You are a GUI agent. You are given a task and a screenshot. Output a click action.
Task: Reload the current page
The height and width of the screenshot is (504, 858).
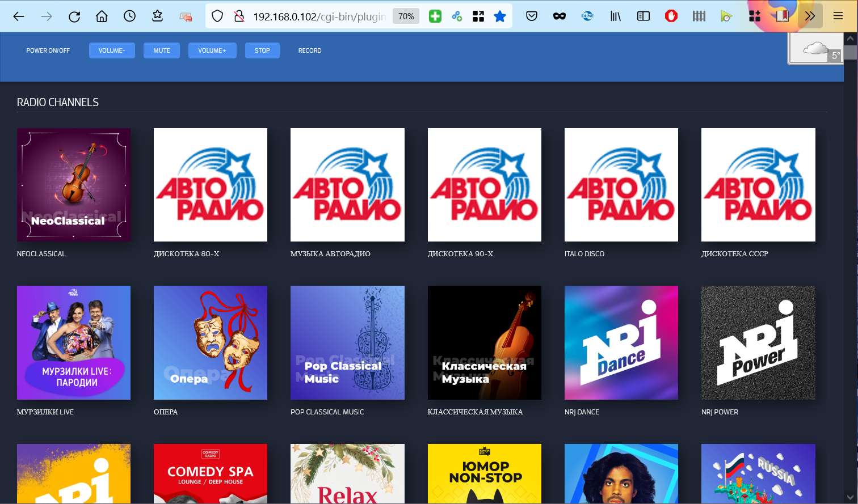click(x=74, y=16)
